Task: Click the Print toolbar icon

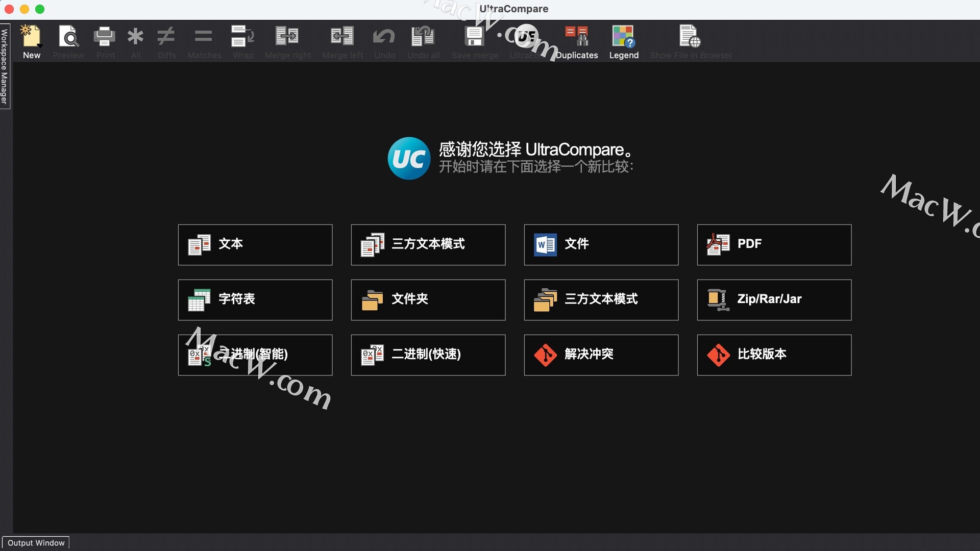Action: (105, 37)
